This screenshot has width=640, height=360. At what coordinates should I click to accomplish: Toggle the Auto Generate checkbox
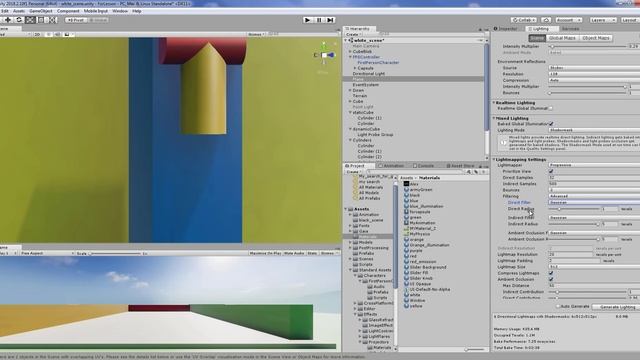558,307
